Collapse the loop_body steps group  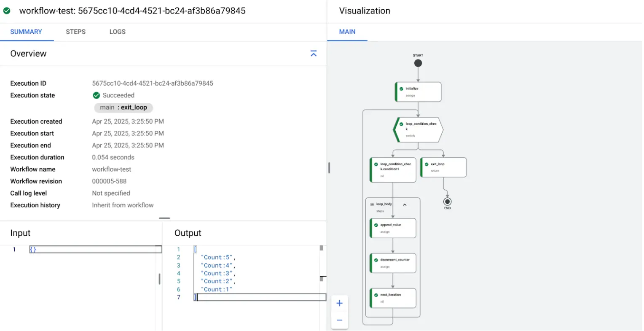point(405,204)
